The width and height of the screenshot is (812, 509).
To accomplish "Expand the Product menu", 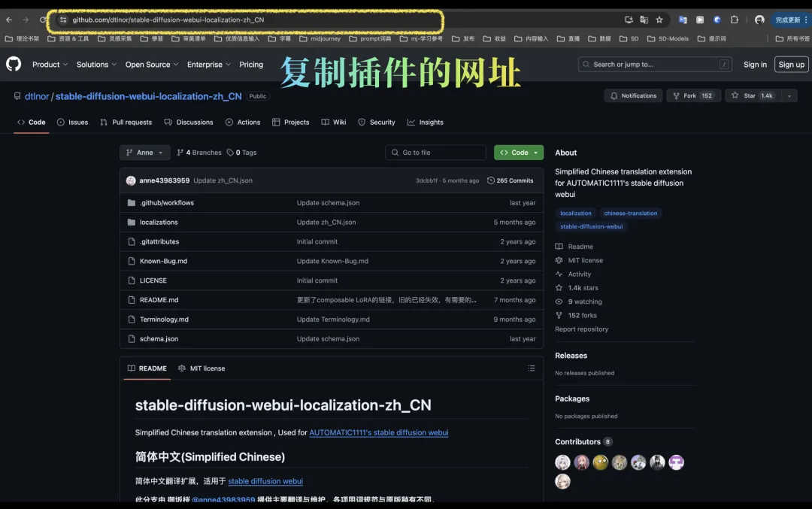I will point(50,65).
